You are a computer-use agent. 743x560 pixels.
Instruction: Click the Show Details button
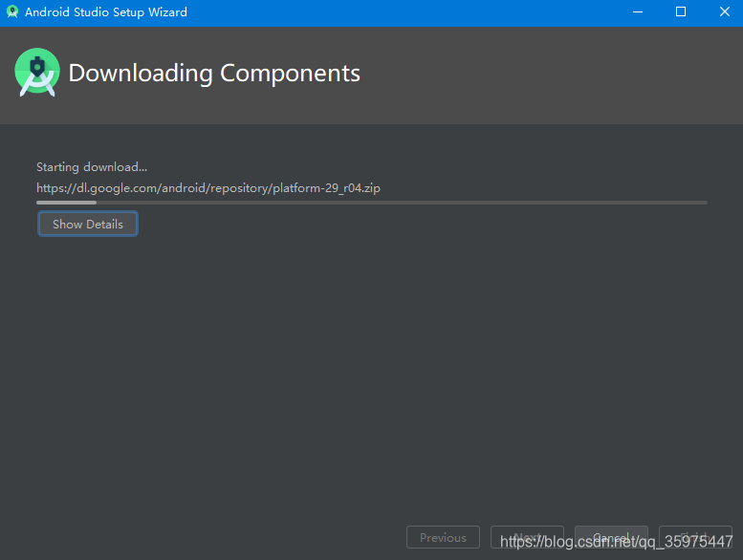click(x=88, y=224)
